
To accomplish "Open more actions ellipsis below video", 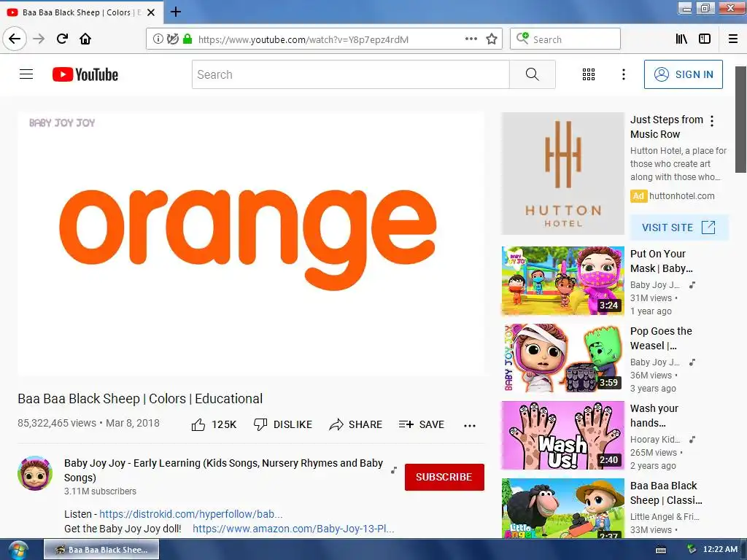I will tap(470, 426).
